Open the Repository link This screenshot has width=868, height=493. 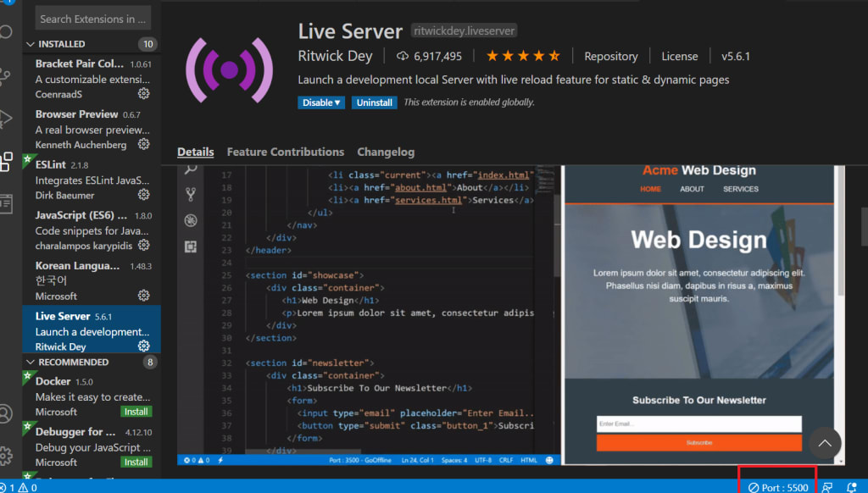pos(610,56)
